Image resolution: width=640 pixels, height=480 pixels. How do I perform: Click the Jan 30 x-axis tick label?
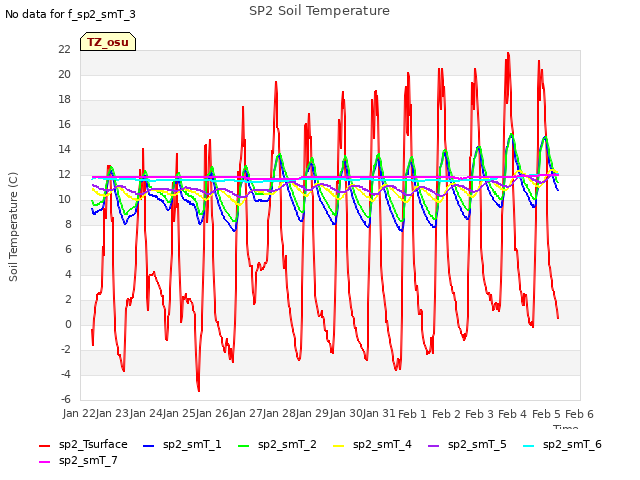pyautogui.click(x=346, y=414)
